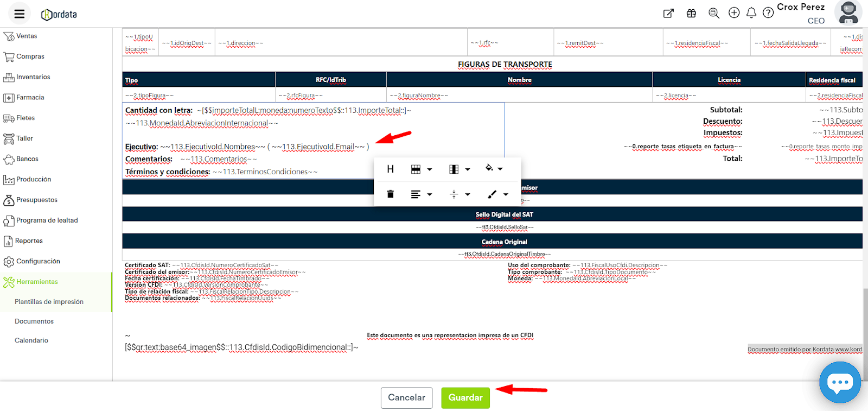Open Plantillas de impresión submenu item
The image size is (868, 411).
[49, 302]
